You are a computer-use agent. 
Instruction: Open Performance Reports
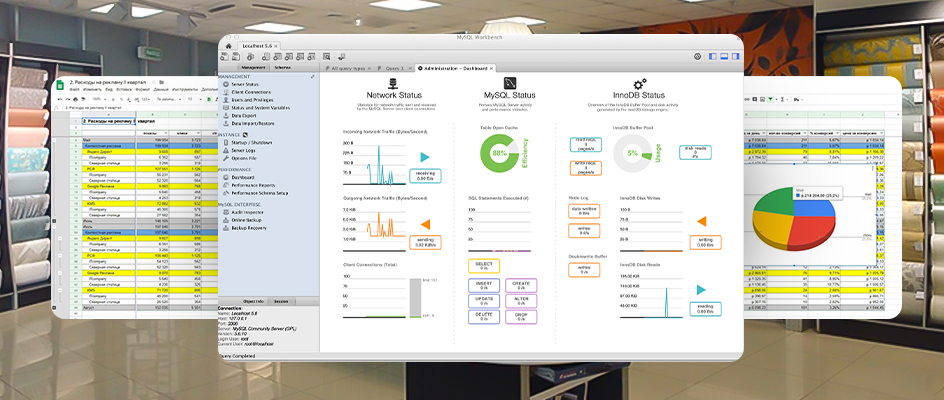(249, 186)
